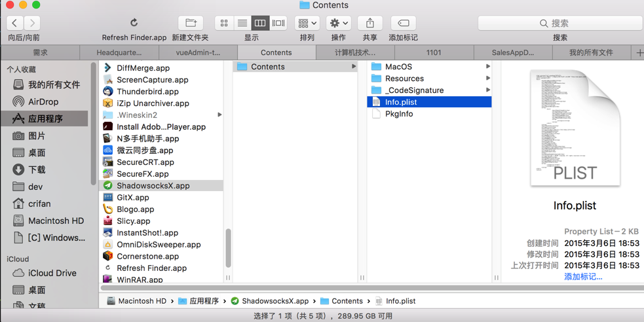Viewport: 644px width, 322px height.
Task: Open Macintosh HD in the sidebar
Action: point(46,221)
